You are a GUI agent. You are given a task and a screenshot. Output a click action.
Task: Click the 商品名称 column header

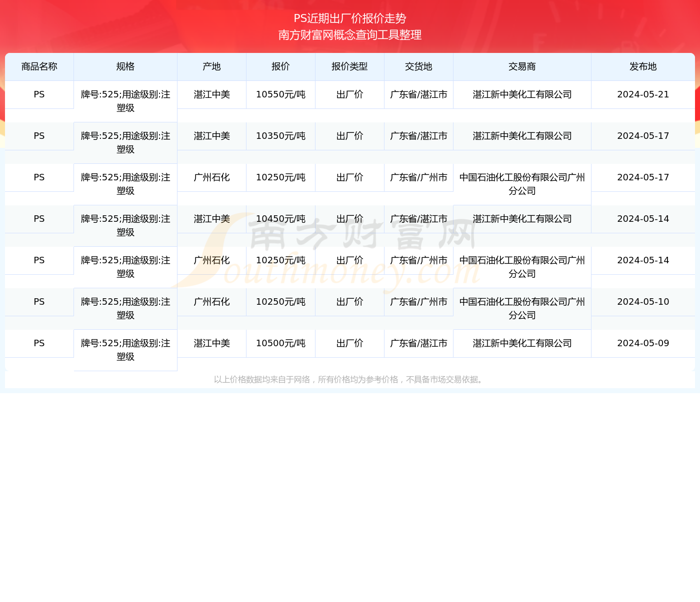(x=39, y=66)
